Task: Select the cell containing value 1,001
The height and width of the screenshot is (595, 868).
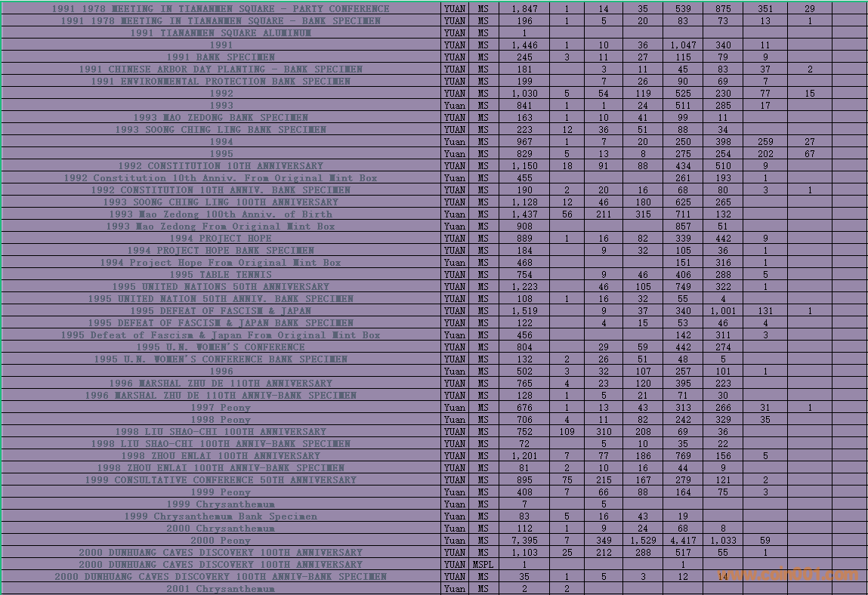Action: coord(723,311)
